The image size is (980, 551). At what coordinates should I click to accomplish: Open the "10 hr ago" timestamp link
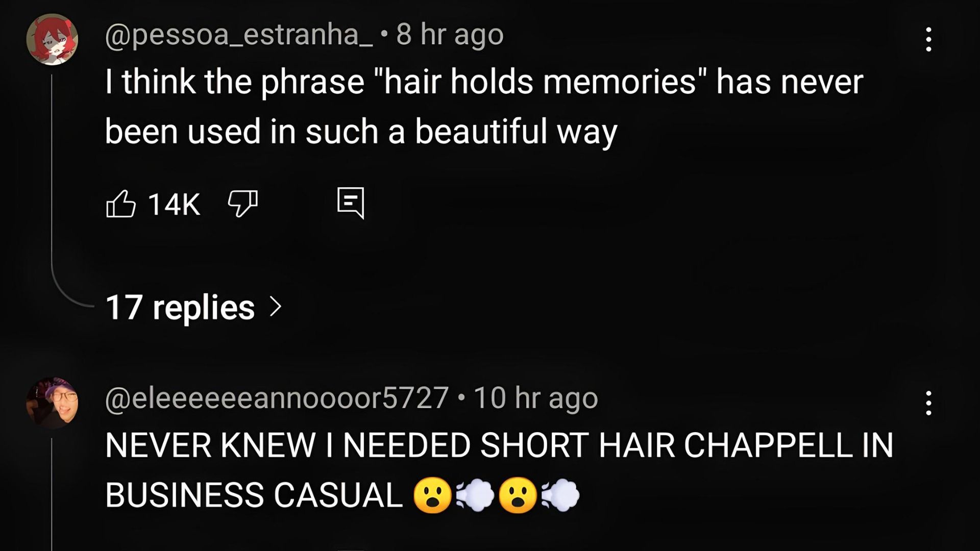tap(536, 398)
